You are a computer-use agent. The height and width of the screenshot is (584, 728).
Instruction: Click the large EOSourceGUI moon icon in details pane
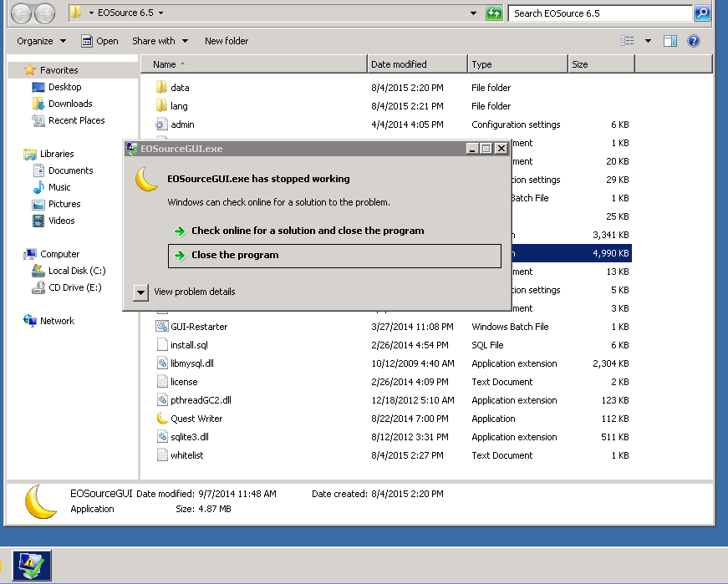tap(41, 502)
